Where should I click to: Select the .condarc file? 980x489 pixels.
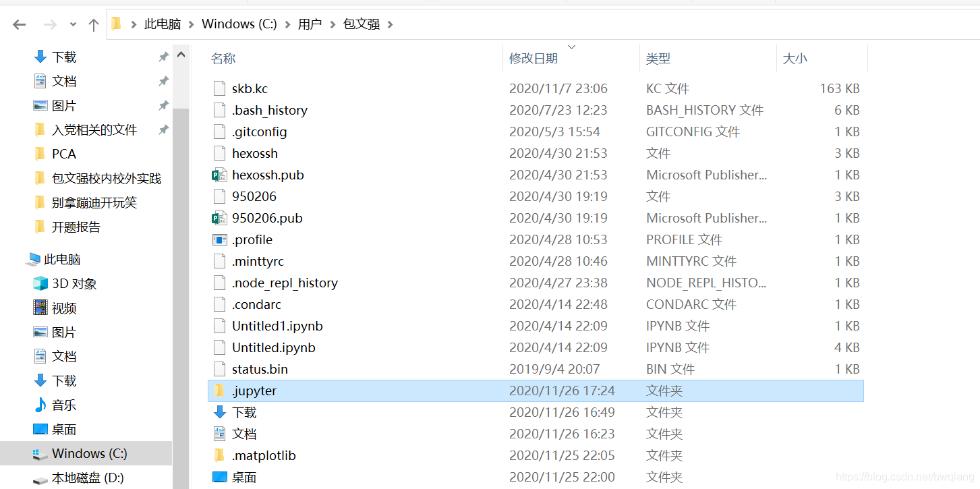click(256, 304)
